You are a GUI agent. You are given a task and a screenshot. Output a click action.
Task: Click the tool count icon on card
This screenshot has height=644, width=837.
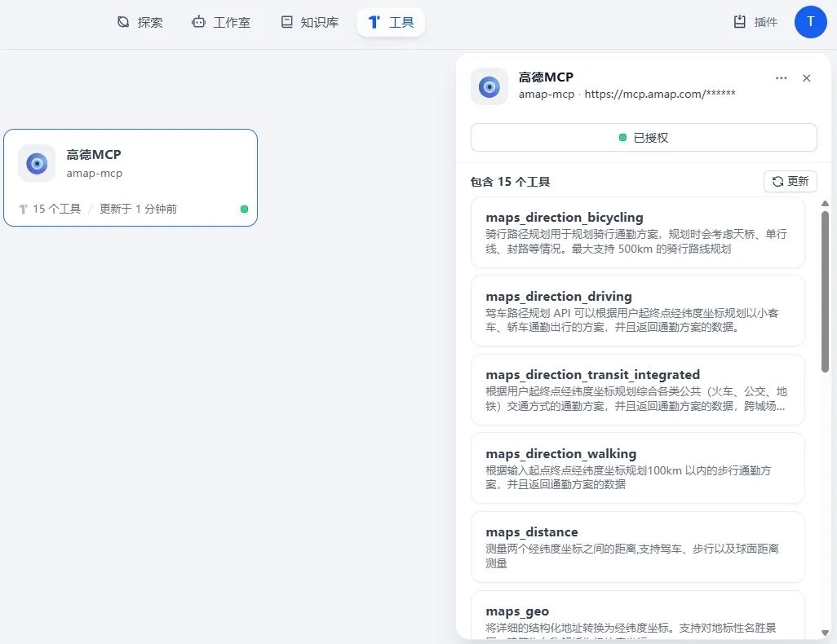pyautogui.click(x=23, y=210)
